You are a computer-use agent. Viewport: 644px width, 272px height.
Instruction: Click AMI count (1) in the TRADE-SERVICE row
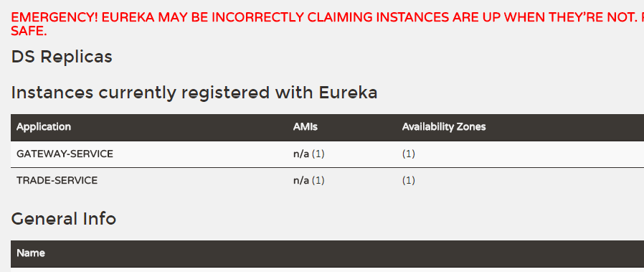click(318, 180)
